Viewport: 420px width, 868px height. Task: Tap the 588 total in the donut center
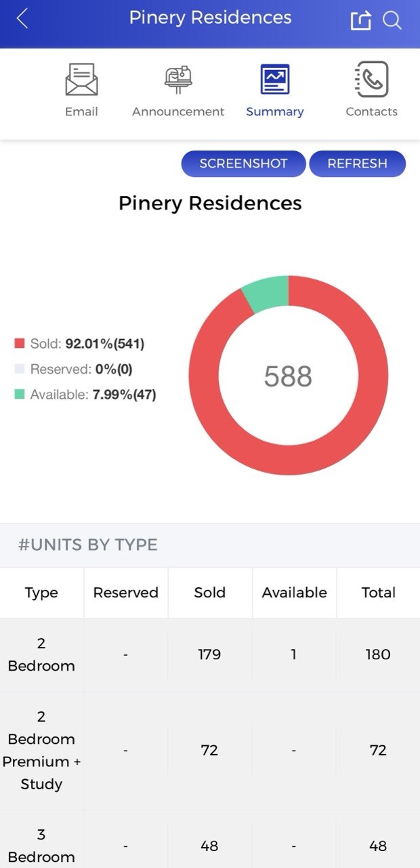289,376
